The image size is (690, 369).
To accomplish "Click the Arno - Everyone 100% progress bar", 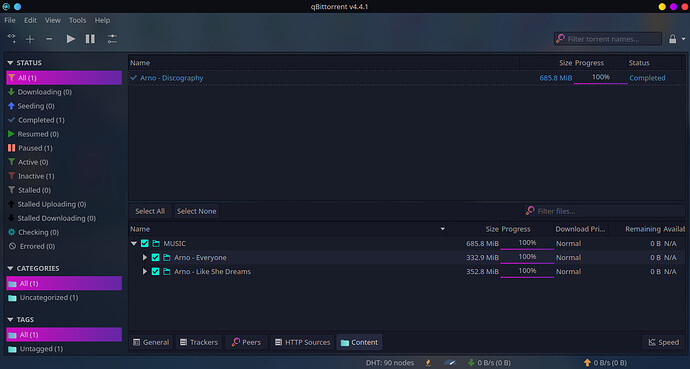I will 527,257.
